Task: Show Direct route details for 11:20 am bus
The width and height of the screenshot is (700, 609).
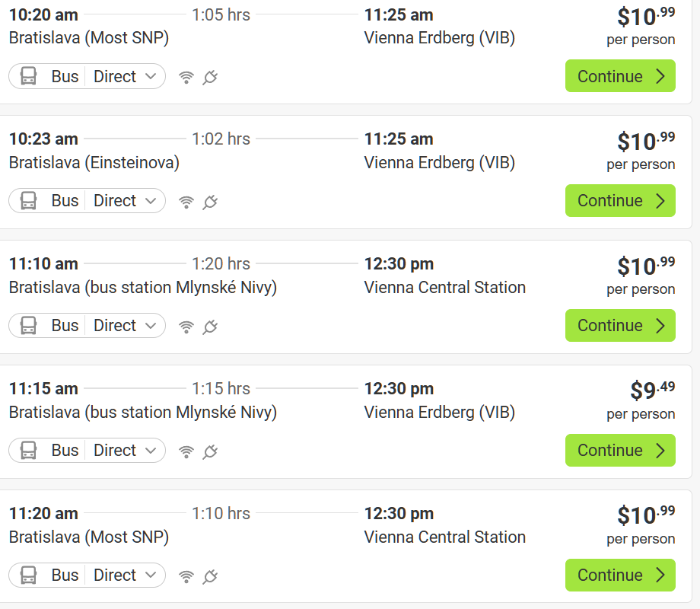Action: click(x=125, y=576)
